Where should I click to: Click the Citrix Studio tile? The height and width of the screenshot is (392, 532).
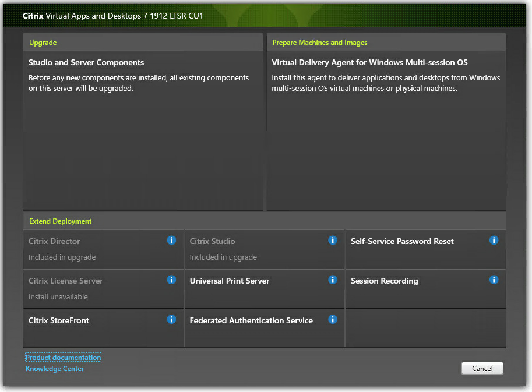(265, 249)
